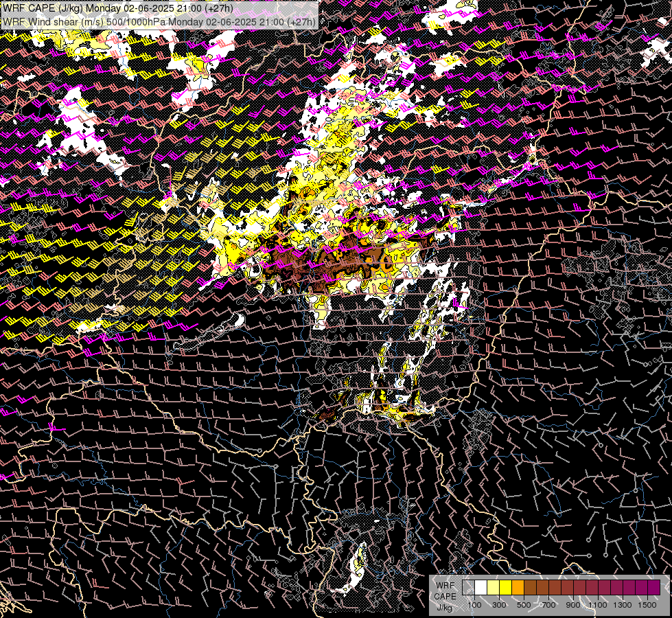The width and height of the screenshot is (672, 618).
Task: Click the bright yellow CAPE legend swatch
Action: pyautogui.click(x=506, y=588)
